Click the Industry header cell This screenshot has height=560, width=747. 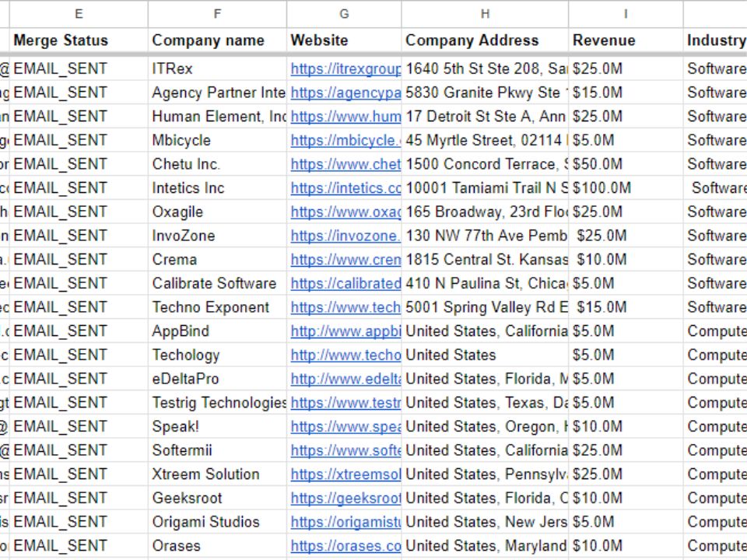[715, 40]
